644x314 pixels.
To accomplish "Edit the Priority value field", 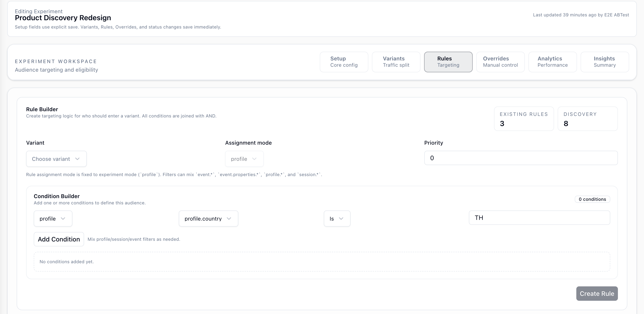I will [521, 158].
